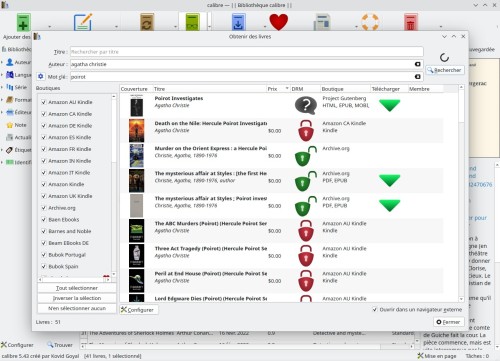Click the Help lifebuoy icon
The image size is (500, 361).
370,22
